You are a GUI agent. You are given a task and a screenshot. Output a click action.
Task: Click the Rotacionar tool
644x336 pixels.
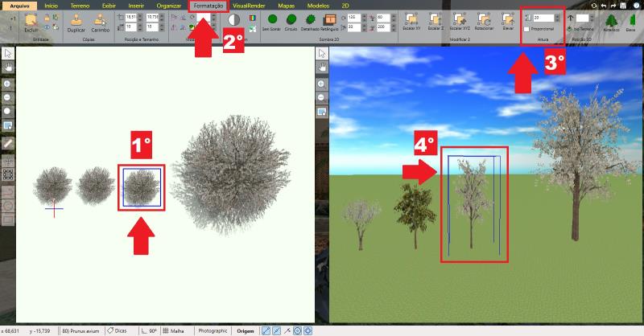pos(485,21)
